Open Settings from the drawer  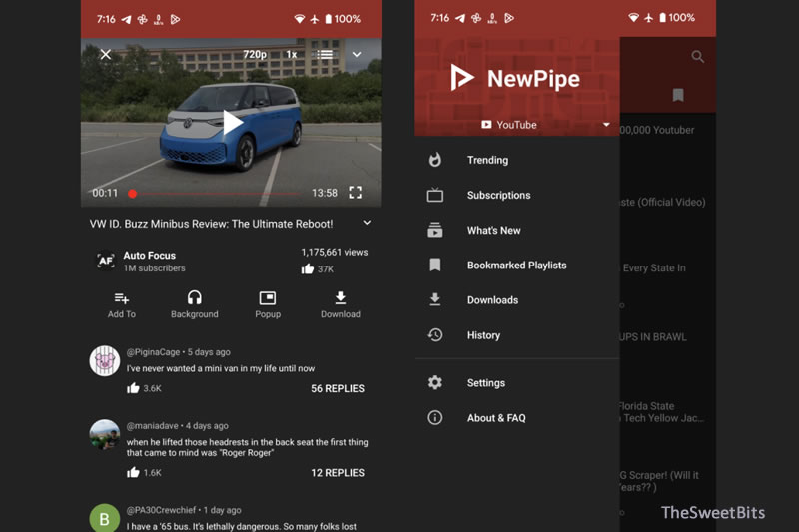click(517, 383)
